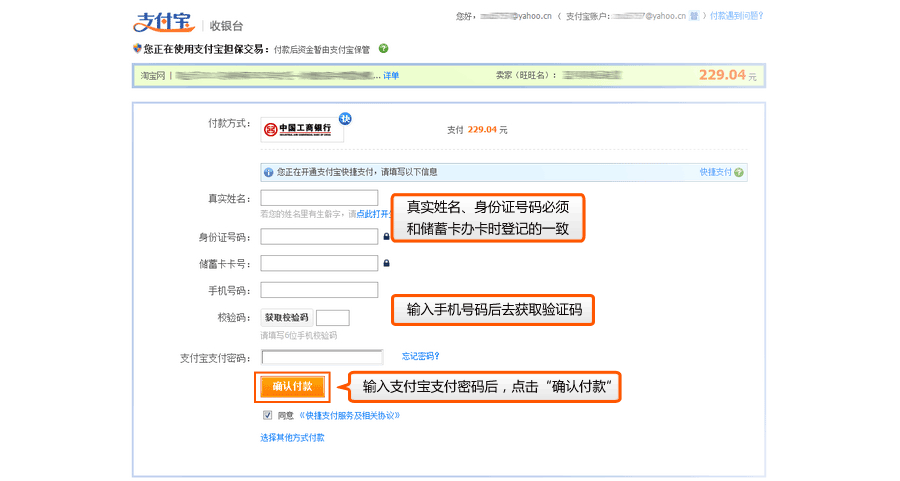Click the 收银台 title text
900x481 pixels.
pyautogui.click(x=226, y=26)
